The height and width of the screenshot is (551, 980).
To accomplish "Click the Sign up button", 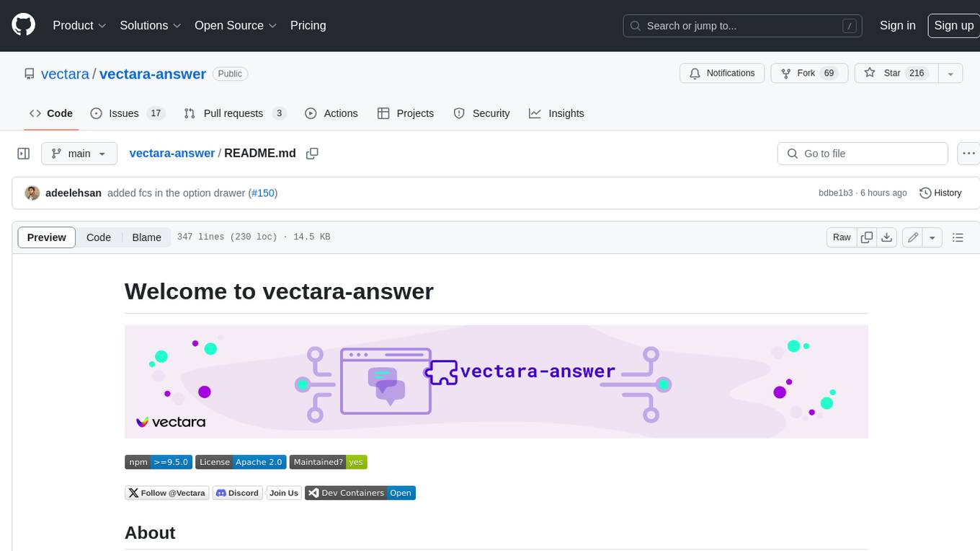I will coord(953,25).
